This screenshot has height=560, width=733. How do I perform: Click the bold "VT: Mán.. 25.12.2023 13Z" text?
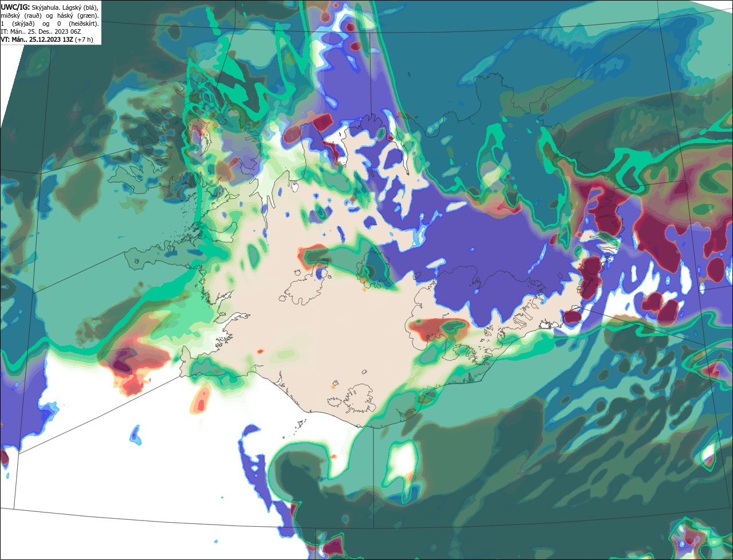(x=37, y=40)
